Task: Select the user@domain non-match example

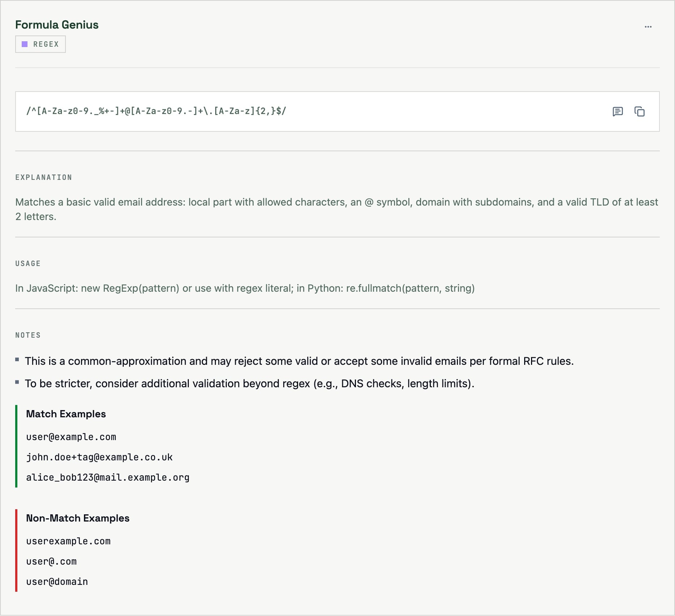Action: click(57, 582)
